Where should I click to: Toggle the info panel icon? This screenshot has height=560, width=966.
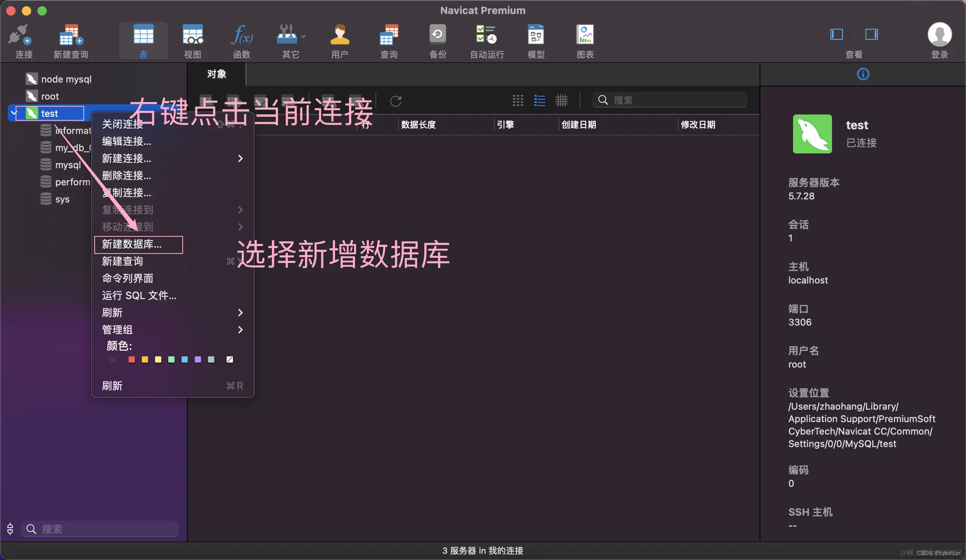(x=863, y=74)
